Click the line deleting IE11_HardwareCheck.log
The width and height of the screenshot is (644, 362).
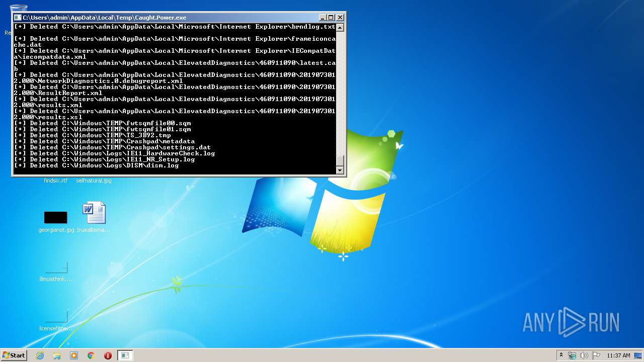[x=115, y=153]
